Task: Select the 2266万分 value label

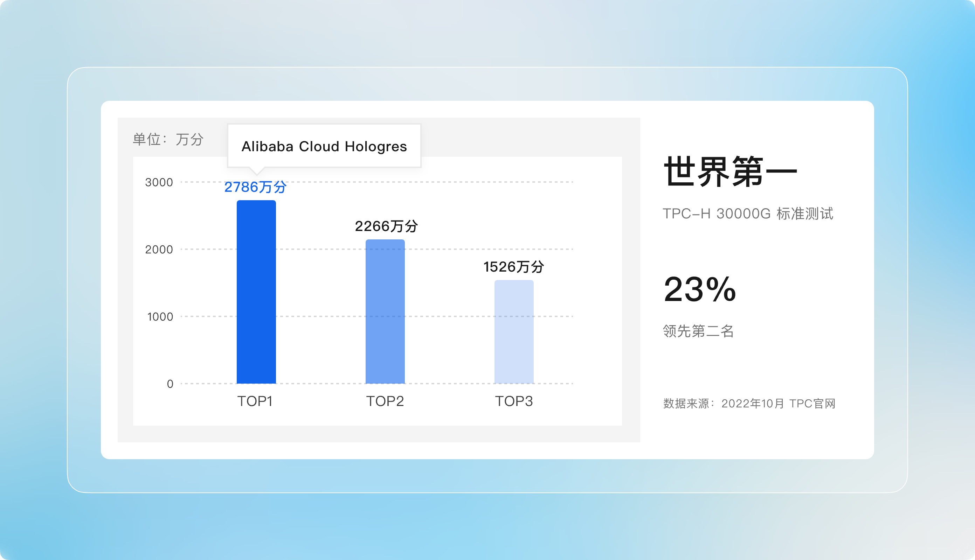Action: (386, 226)
